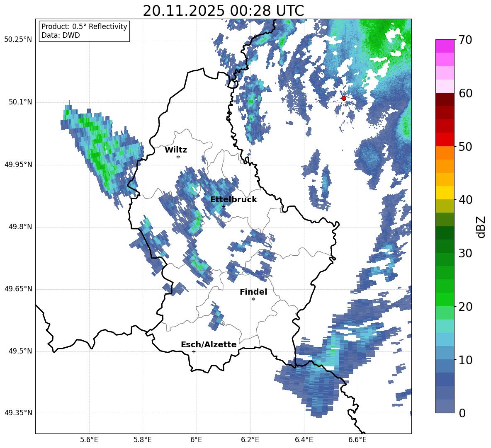Click the red radar site marker dot

point(343,98)
